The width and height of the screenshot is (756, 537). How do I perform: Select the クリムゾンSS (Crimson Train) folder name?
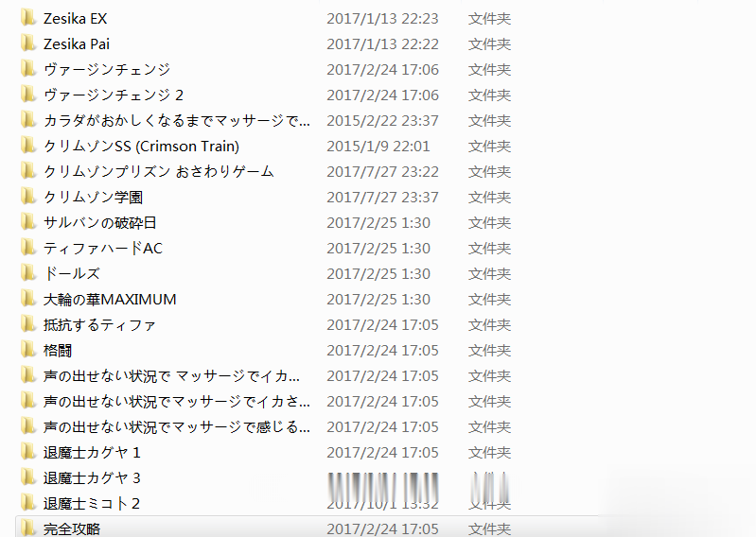141,146
